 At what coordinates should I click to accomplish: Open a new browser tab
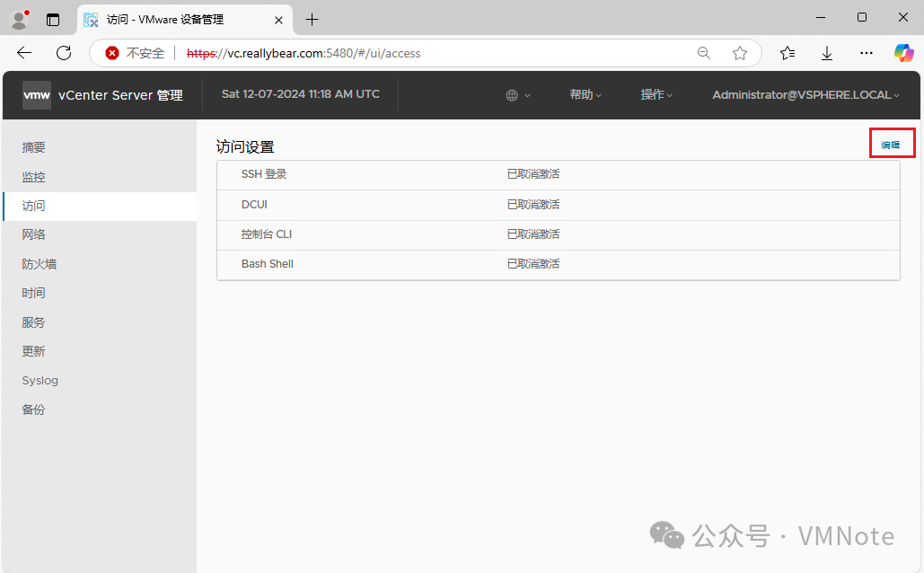click(312, 20)
